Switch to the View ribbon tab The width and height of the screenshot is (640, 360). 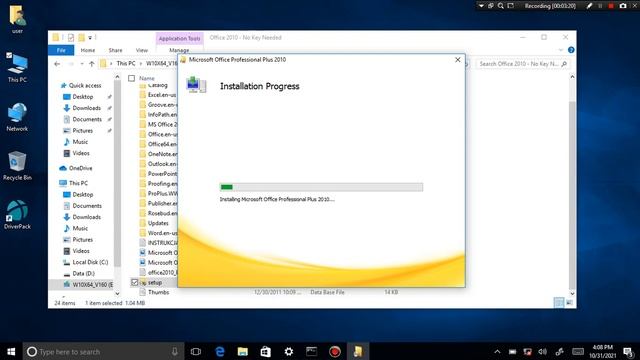[142, 50]
